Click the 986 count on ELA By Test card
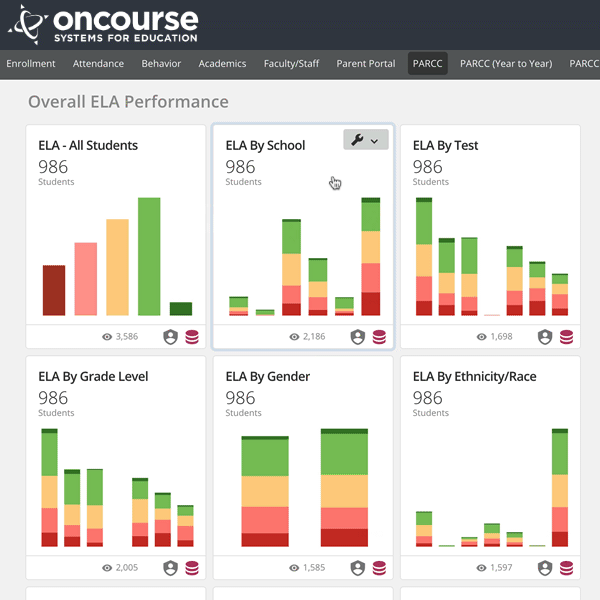 (427, 167)
